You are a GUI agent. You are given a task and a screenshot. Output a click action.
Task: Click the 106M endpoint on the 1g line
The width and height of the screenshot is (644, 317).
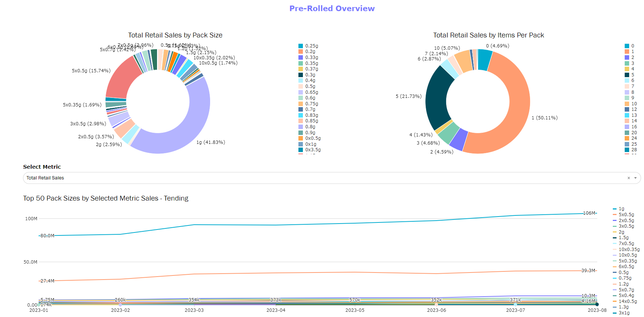[x=596, y=214]
